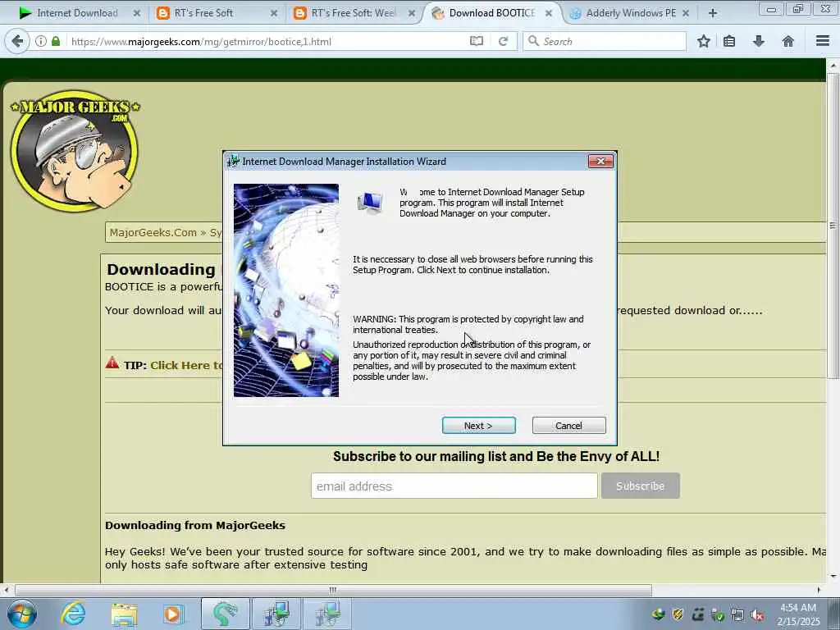Click the Subscribe button
This screenshot has height=630, width=840.
coord(640,486)
